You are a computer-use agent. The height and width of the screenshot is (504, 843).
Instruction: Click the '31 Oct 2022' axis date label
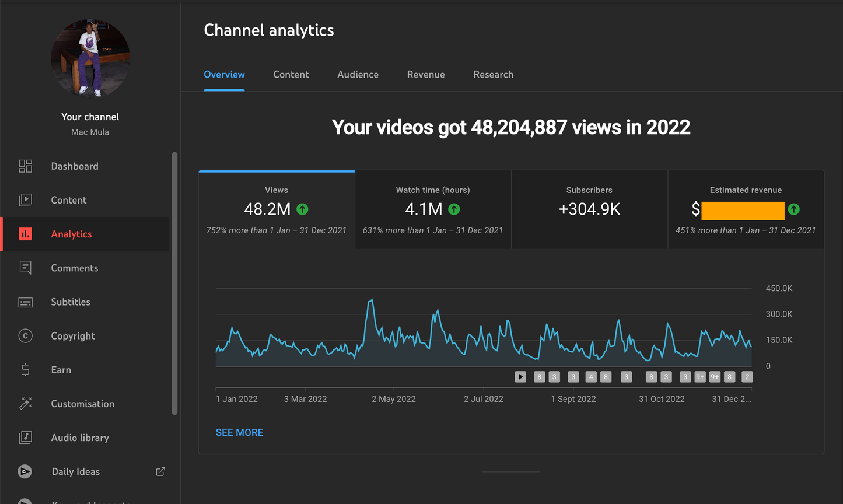[x=662, y=399]
